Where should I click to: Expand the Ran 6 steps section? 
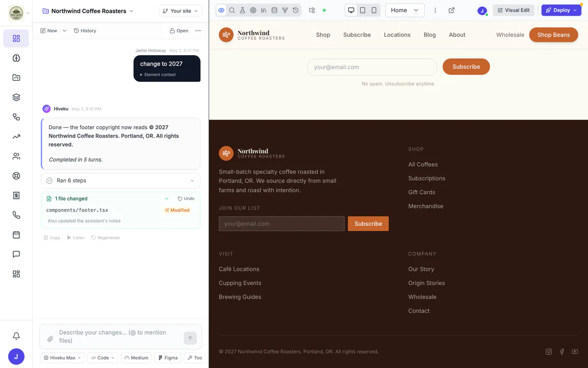tap(120, 180)
